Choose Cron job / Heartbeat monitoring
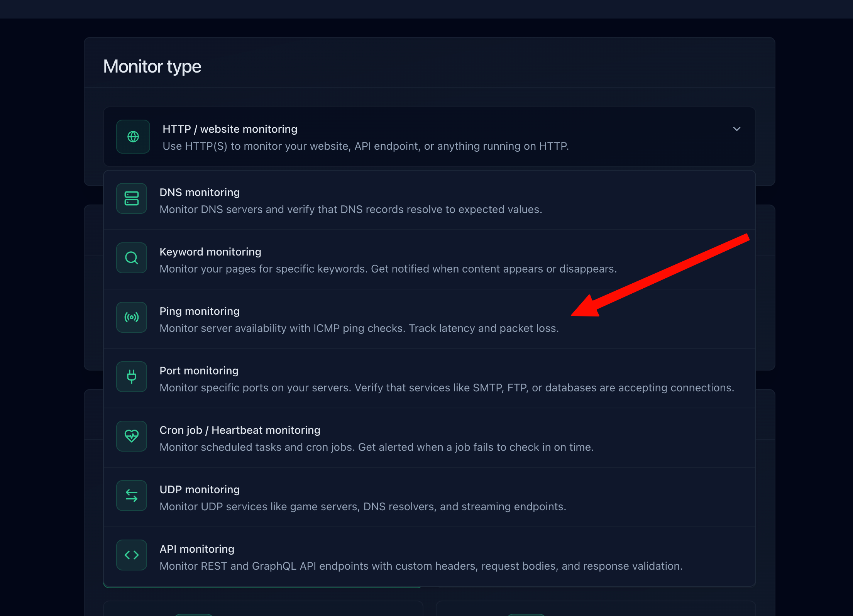Image resolution: width=853 pixels, height=616 pixels. coord(240,430)
